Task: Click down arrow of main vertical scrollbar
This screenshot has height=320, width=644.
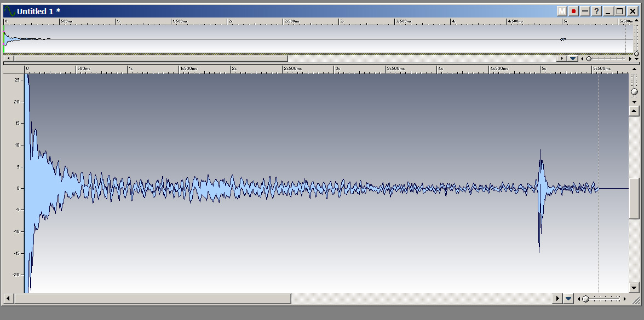Action: tap(634, 287)
